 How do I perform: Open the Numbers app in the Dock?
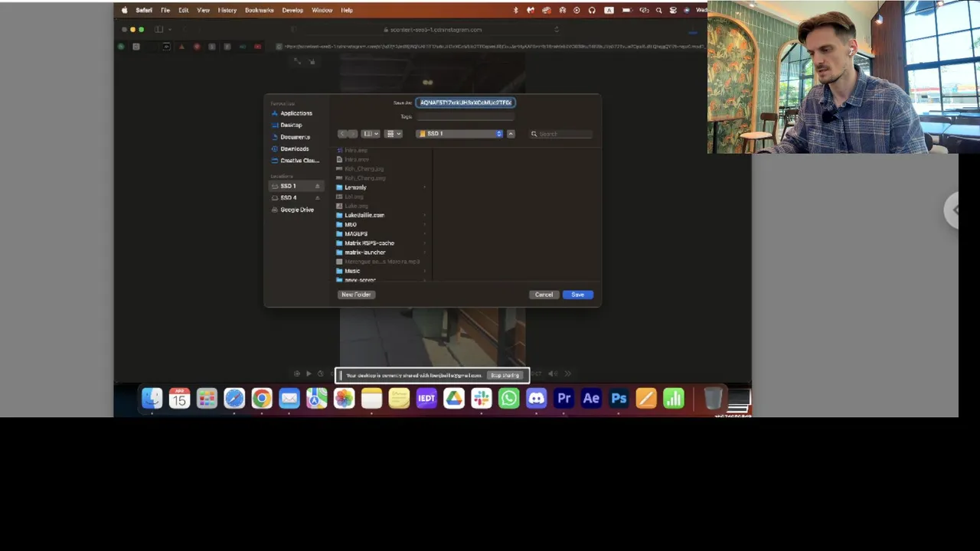[674, 398]
